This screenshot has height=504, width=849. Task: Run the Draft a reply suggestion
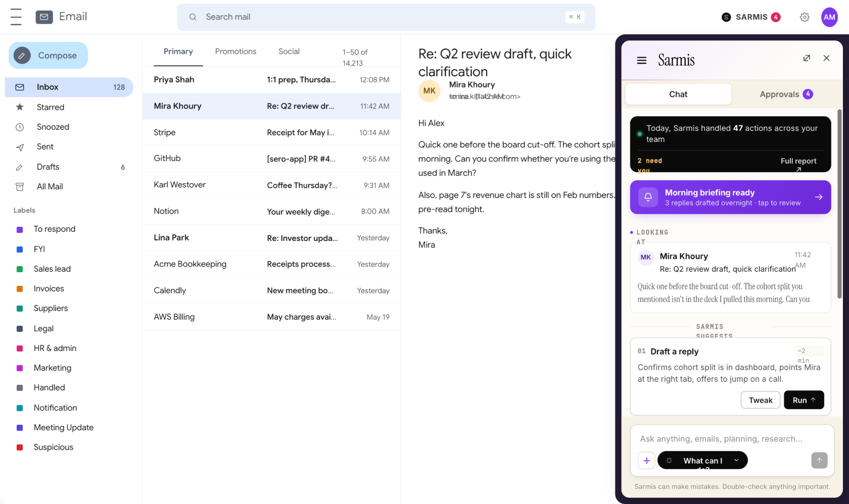pyautogui.click(x=804, y=400)
